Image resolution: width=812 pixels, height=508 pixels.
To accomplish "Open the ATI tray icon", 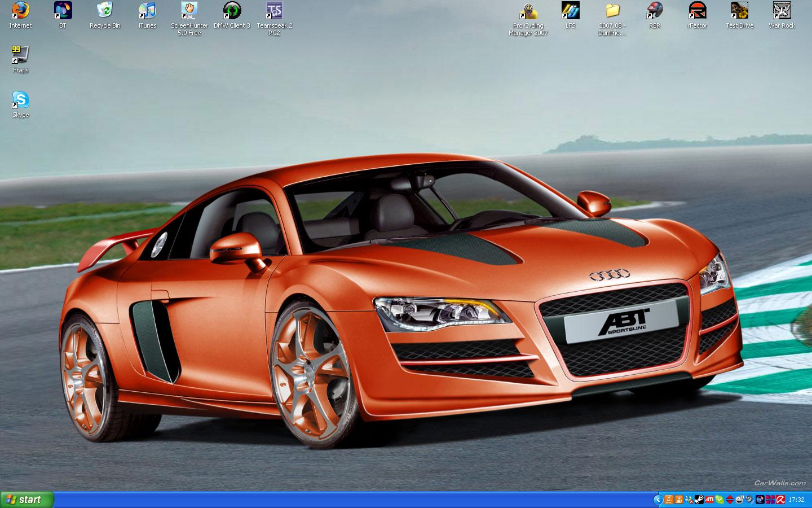I will [709, 500].
